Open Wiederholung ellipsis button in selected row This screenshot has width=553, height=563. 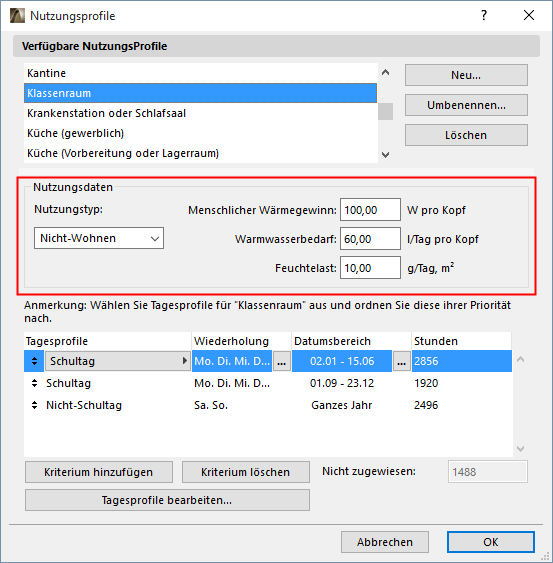coord(282,361)
